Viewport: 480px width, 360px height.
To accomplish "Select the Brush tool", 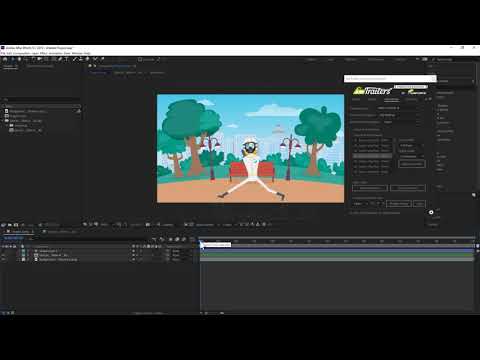I will point(75,59).
